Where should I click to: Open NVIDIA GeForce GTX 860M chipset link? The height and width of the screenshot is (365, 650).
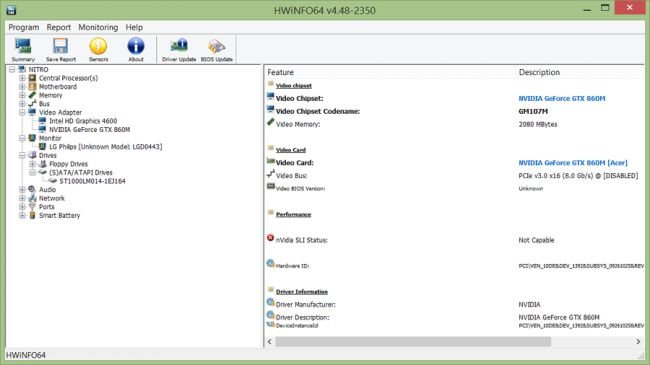pos(562,98)
